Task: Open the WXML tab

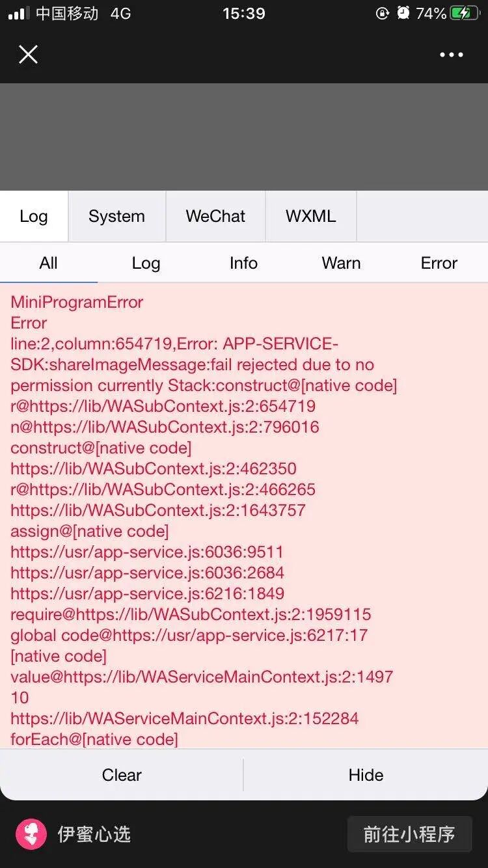Action: pyautogui.click(x=311, y=216)
